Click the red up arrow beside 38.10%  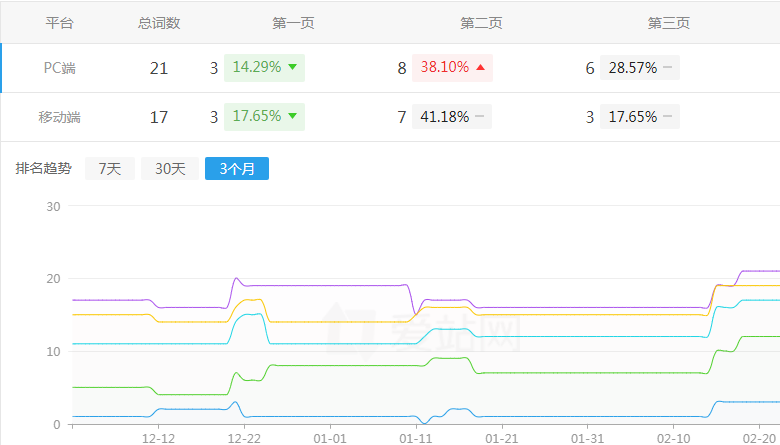coord(480,68)
